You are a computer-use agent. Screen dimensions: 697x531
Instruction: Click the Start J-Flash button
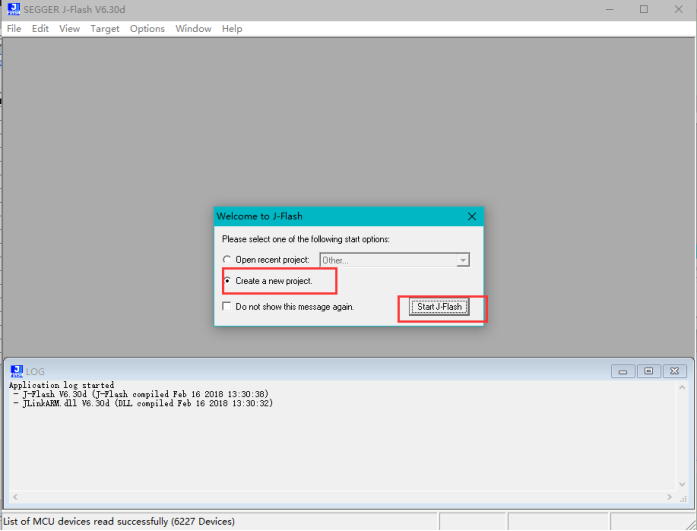click(439, 307)
